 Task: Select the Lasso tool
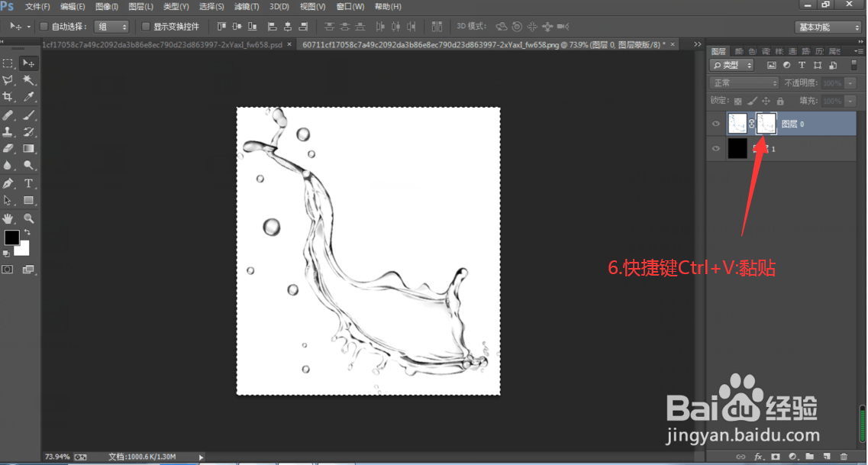[x=8, y=80]
